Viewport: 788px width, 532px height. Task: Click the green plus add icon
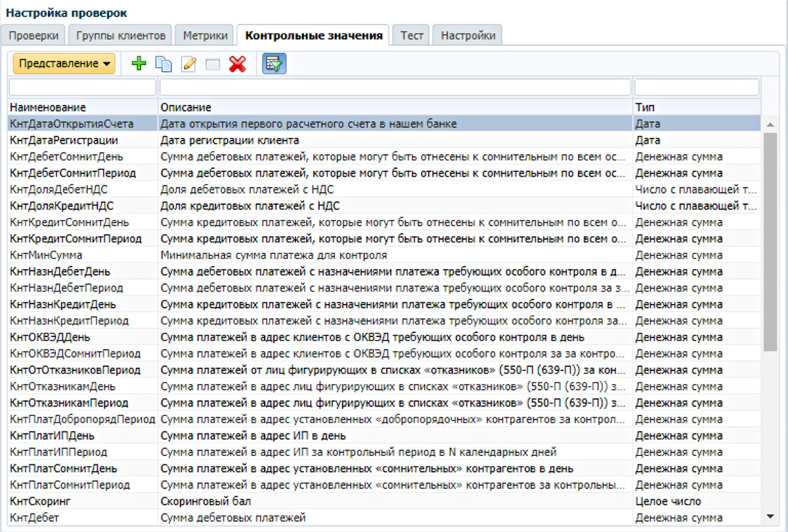pos(139,64)
